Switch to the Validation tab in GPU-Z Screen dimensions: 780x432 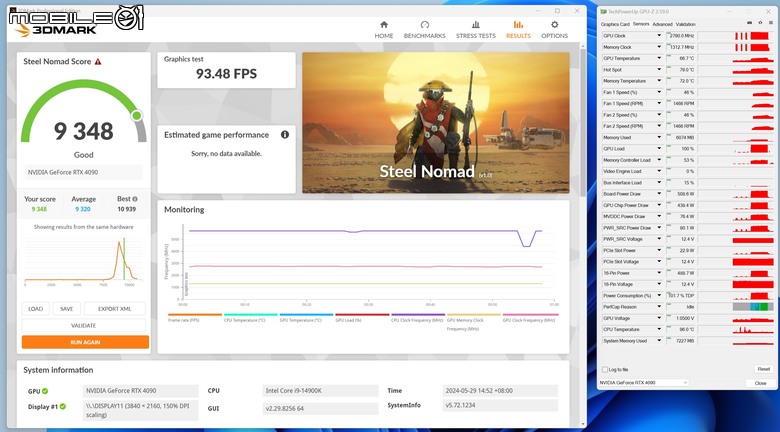coord(685,24)
